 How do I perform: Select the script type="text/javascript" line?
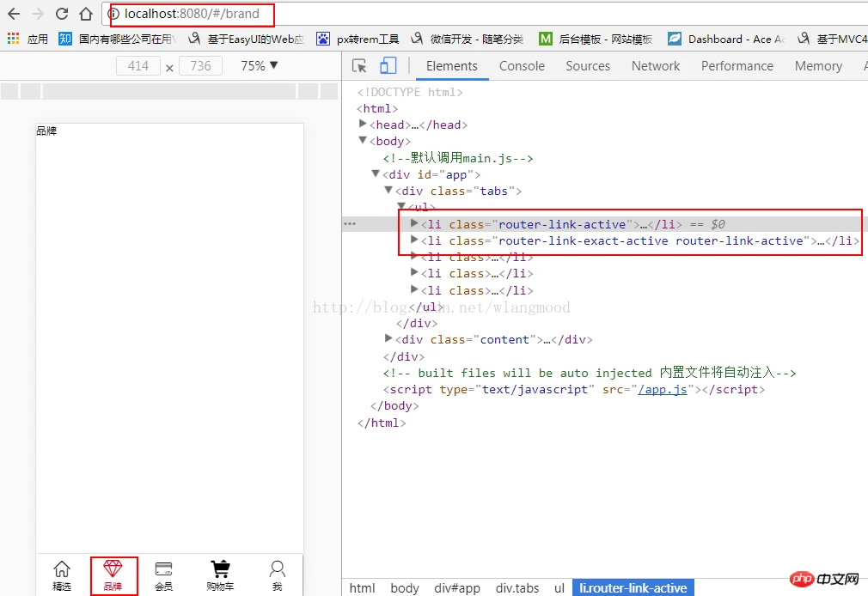click(573, 389)
